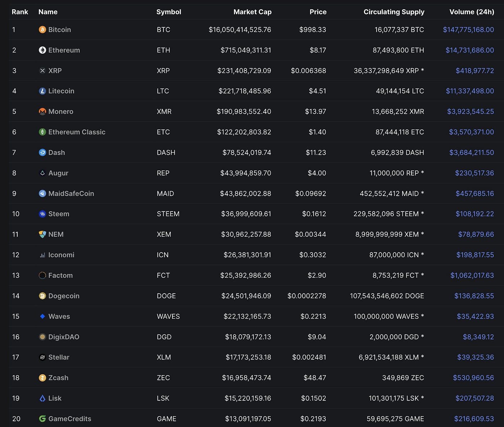
Task: Click the XRP coin logo icon
Action: (42, 71)
